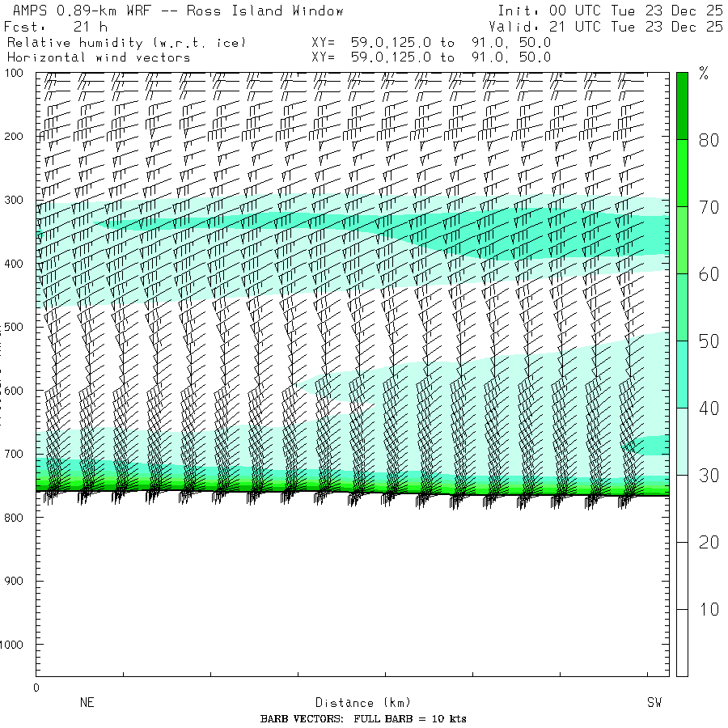This screenshot has width=728, height=728.
Task: Click the bright green colorbar segment between 70 and 80
Action: [x=682, y=172]
